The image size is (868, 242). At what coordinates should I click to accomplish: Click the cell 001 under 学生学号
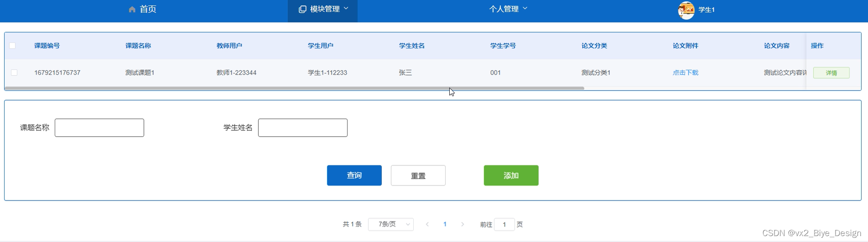click(x=495, y=72)
